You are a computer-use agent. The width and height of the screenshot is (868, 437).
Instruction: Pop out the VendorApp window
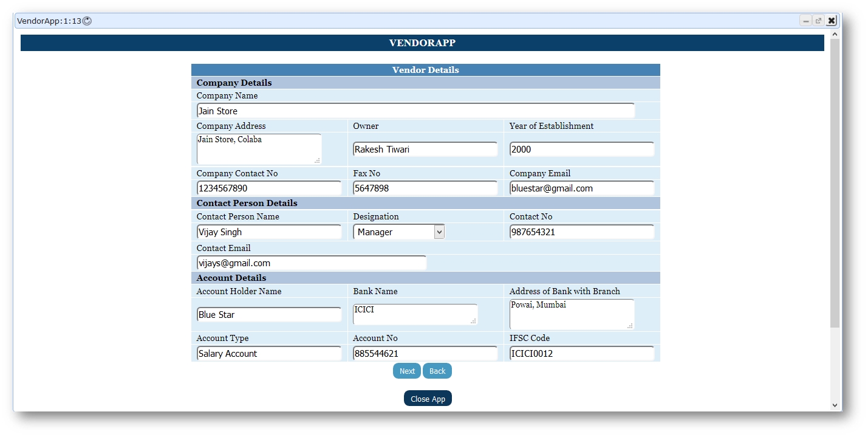pos(818,21)
